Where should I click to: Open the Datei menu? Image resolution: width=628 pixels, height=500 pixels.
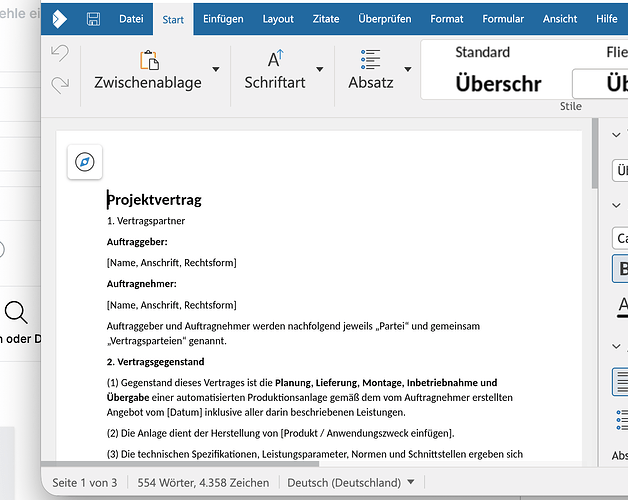(131, 19)
